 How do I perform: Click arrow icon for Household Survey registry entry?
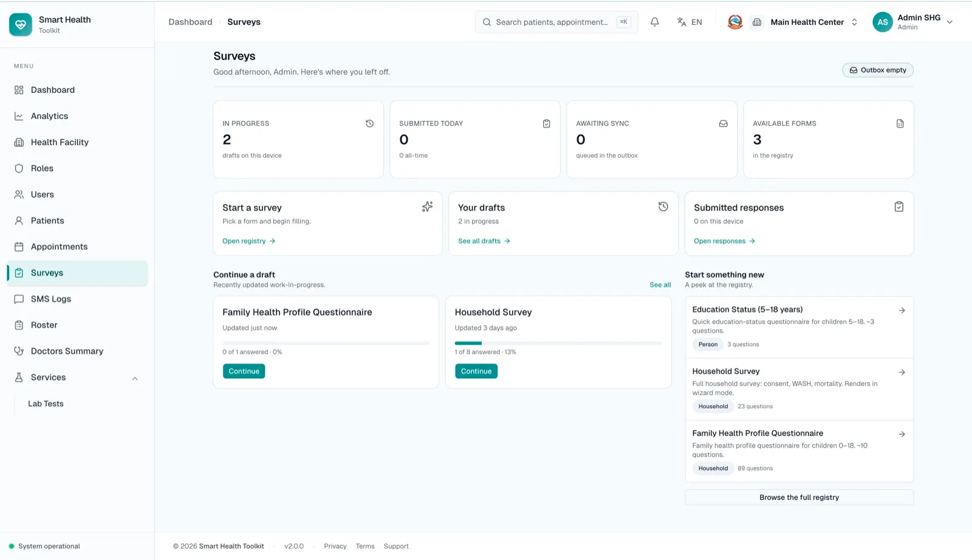(x=902, y=372)
